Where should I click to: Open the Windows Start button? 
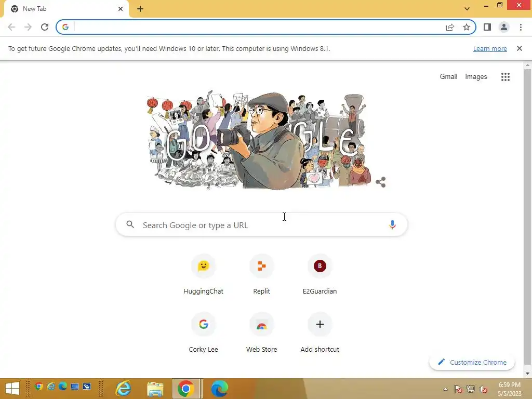[12, 389]
